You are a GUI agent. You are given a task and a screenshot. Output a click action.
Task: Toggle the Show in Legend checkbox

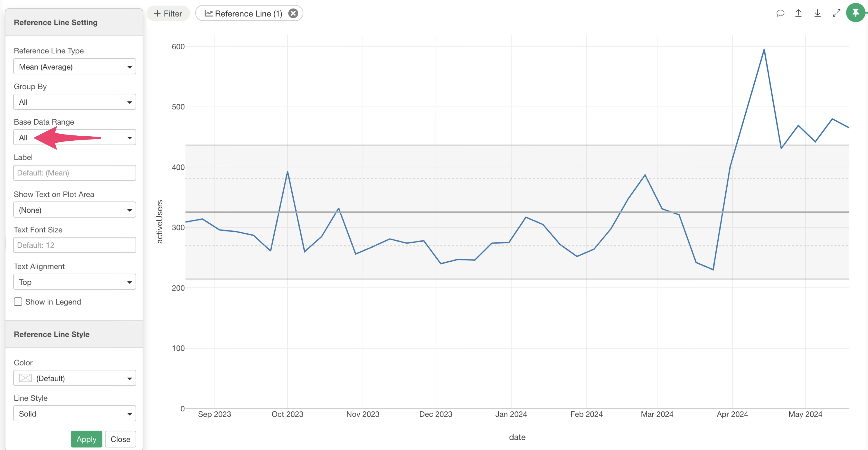coord(18,302)
